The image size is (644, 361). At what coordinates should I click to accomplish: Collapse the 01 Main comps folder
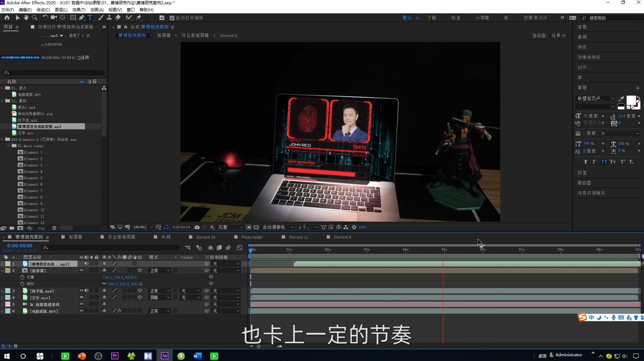click(9, 146)
